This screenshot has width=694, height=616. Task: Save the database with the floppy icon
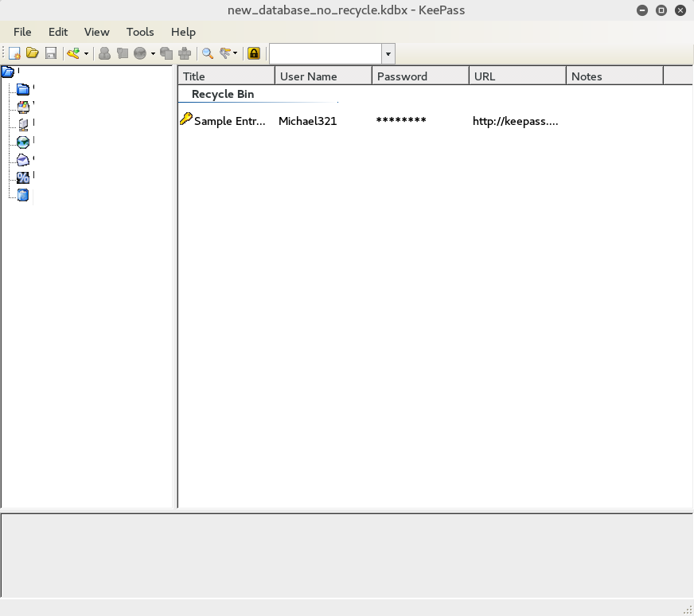51,53
